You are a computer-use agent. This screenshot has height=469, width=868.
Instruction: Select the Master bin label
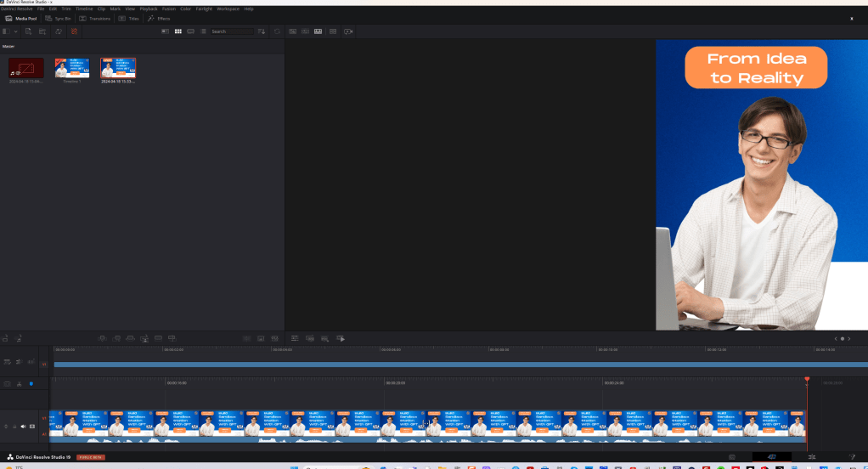point(8,47)
